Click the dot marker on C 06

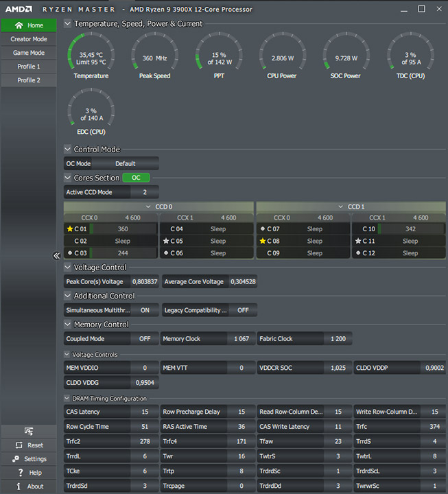[166, 252]
